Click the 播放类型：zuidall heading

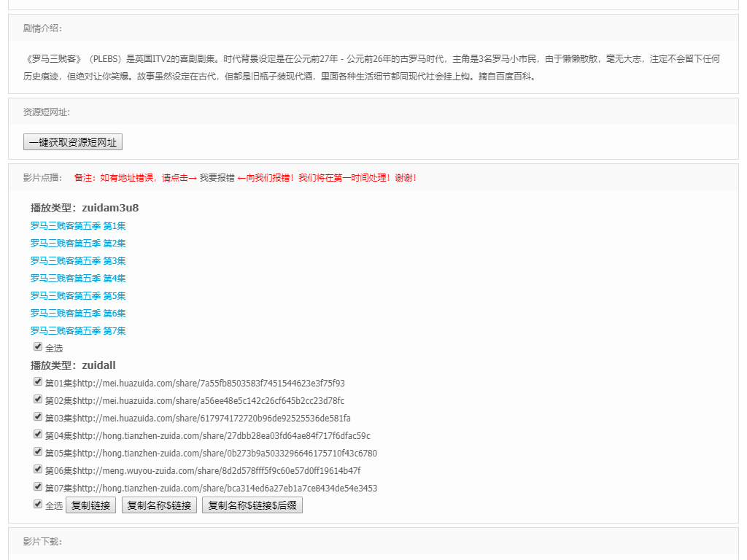pyautogui.click(x=73, y=366)
